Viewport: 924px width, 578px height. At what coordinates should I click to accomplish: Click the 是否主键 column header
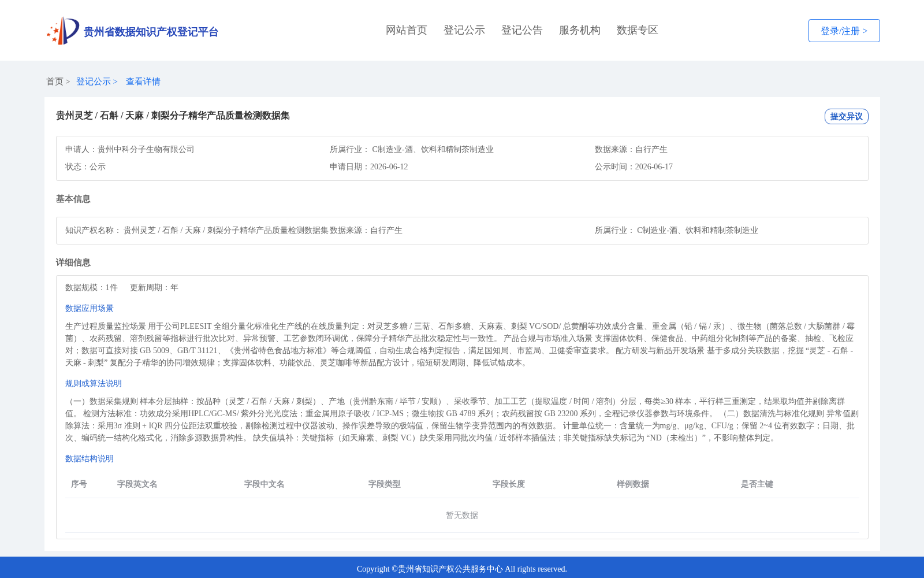coord(757,484)
